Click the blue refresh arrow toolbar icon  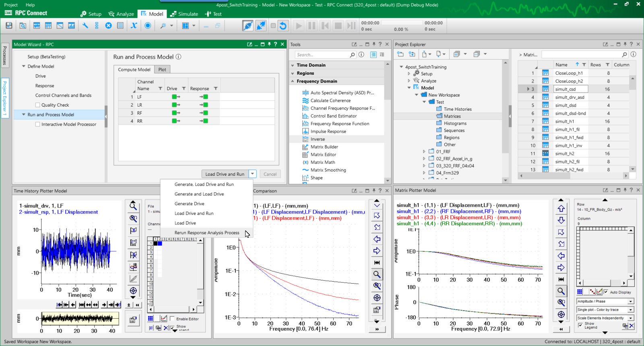click(x=283, y=26)
